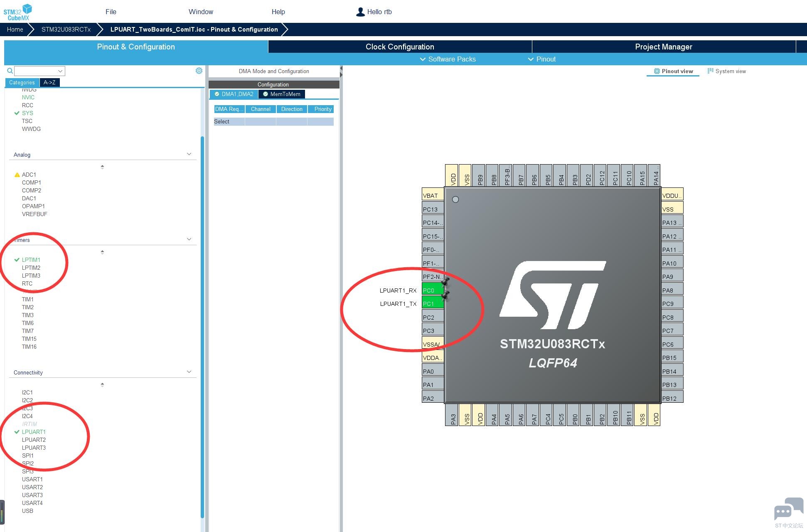
Task: Select TIM1 in Timers list
Action: 28,299
